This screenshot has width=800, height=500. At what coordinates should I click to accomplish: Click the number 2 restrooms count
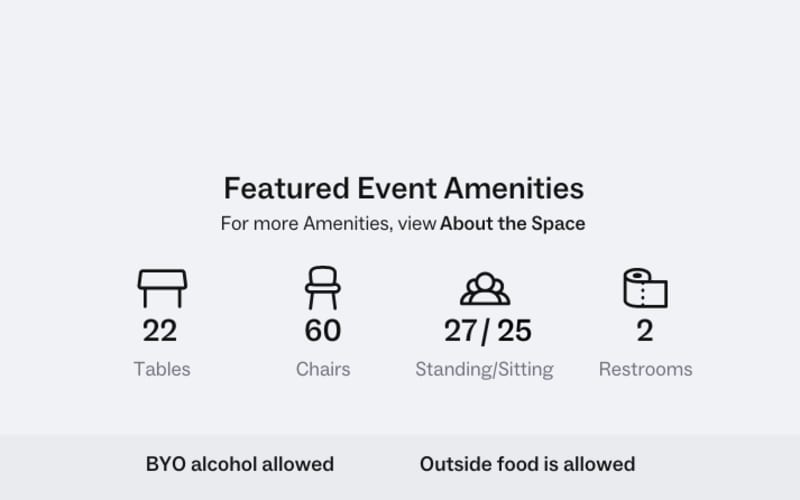coord(645,331)
